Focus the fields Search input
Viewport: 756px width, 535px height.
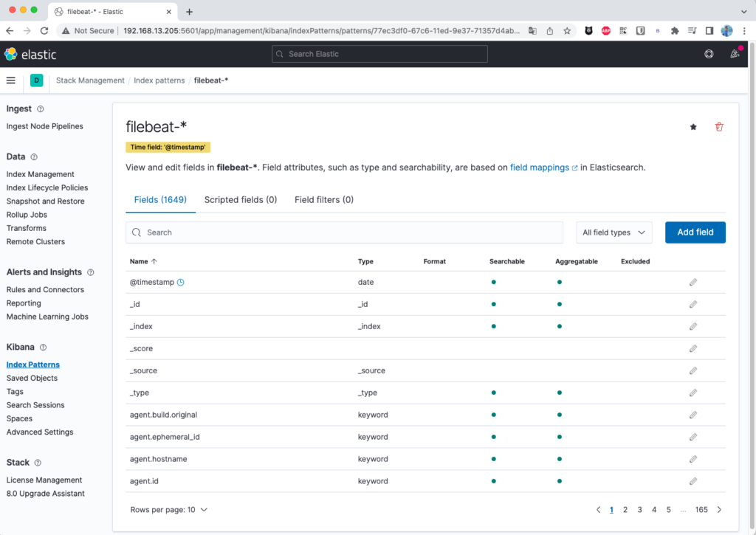click(x=344, y=232)
